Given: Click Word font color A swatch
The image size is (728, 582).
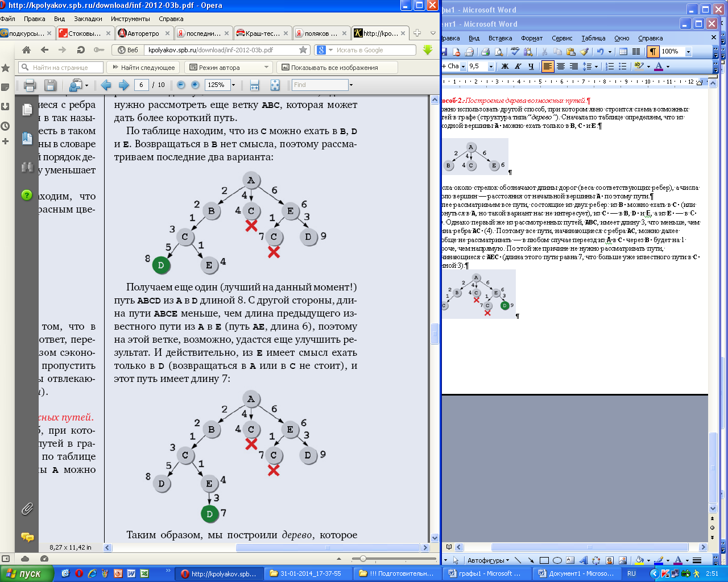Looking at the screenshot, I should pyautogui.click(x=659, y=66).
